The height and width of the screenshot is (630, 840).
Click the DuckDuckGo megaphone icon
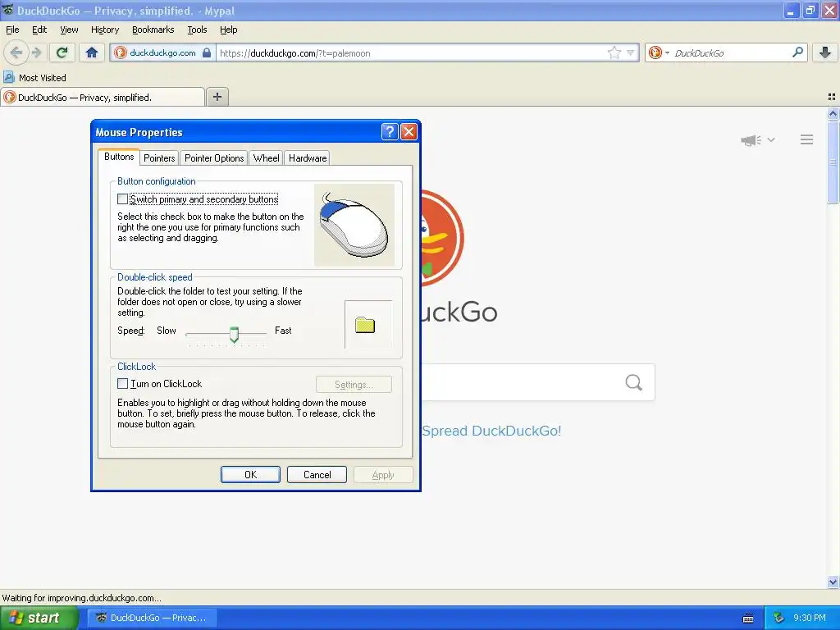[751, 140]
